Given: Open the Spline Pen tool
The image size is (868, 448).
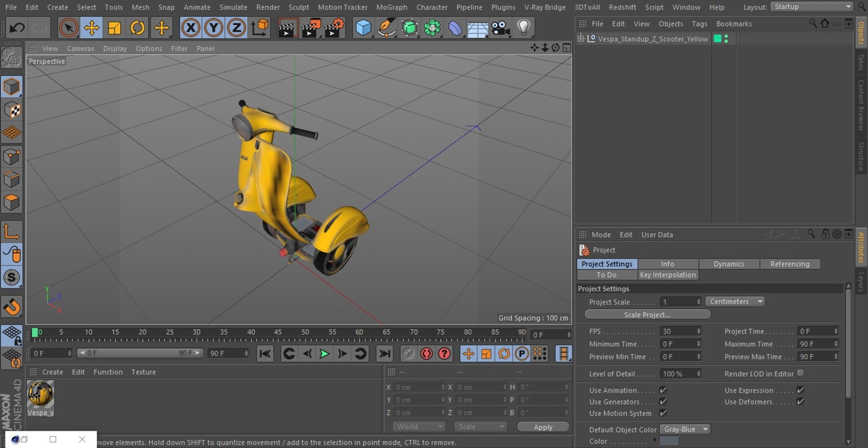Looking at the screenshot, I should tap(386, 28).
